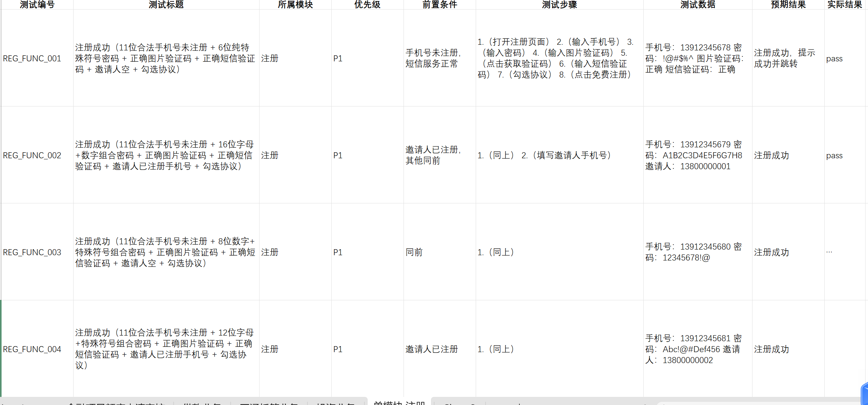Click the 测试步骤 column header
868x405 pixels.
[x=559, y=5]
